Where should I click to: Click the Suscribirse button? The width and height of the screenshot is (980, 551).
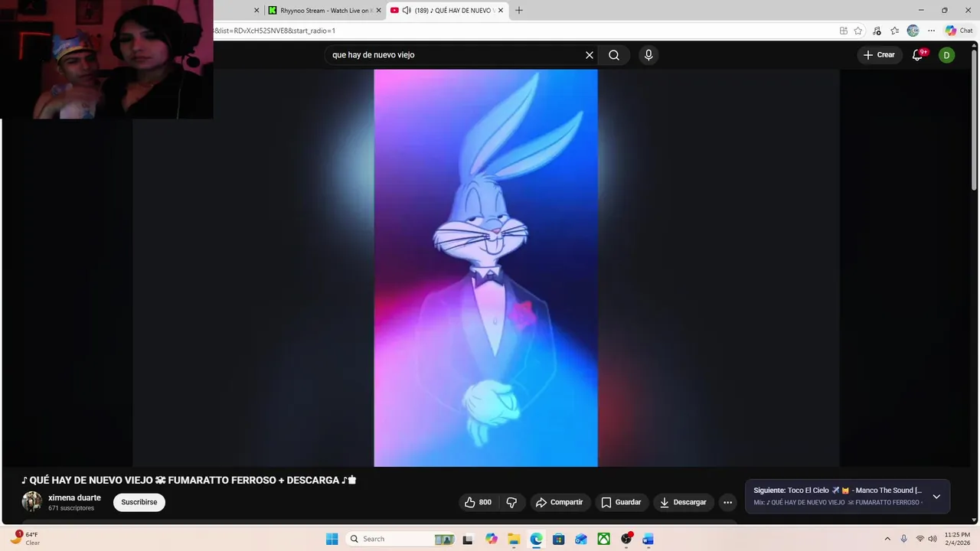pyautogui.click(x=139, y=502)
